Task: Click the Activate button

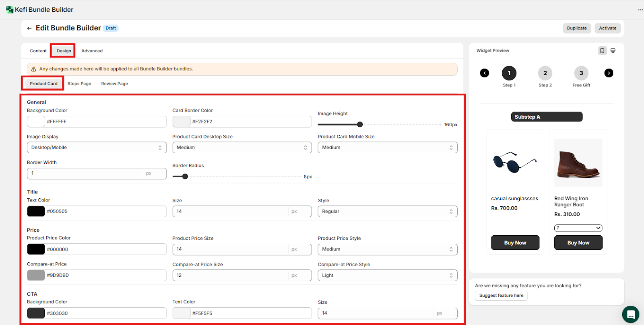Action: pyautogui.click(x=607, y=28)
